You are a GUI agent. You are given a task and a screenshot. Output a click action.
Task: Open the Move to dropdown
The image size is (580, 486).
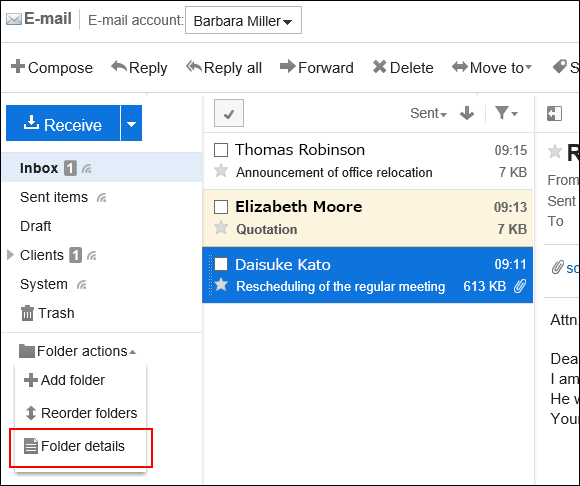click(x=492, y=68)
